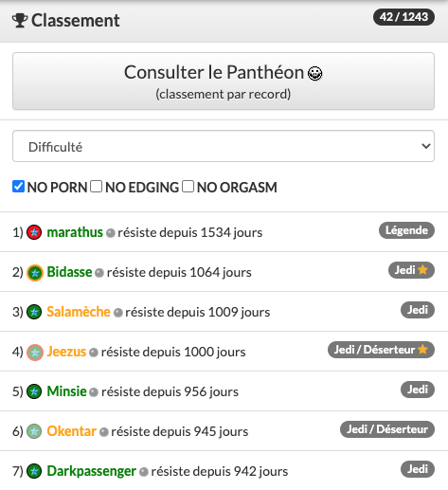Image resolution: width=448 pixels, height=490 pixels.
Task: Click Jeezus's pink-ringed star avatar
Action: tap(35, 353)
